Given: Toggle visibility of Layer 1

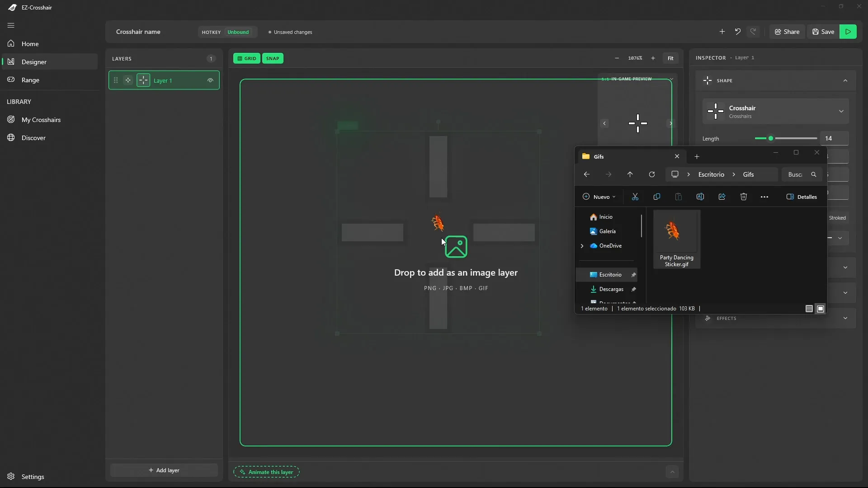Looking at the screenshot, I should pyautogui.click(x=210, y=80).
